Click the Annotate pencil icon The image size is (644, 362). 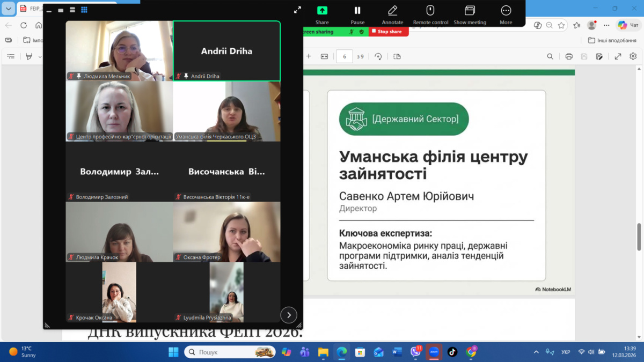(x=392, y=11)
